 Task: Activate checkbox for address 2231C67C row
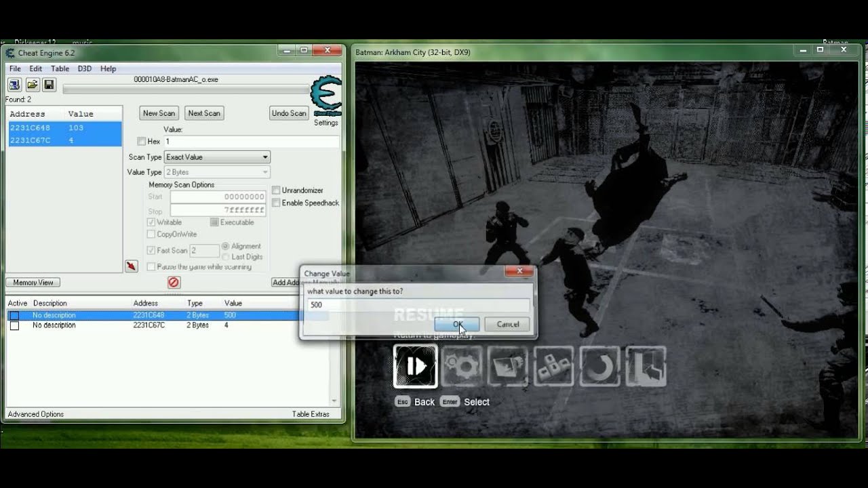pyautogui.click(x=14, y=325)
